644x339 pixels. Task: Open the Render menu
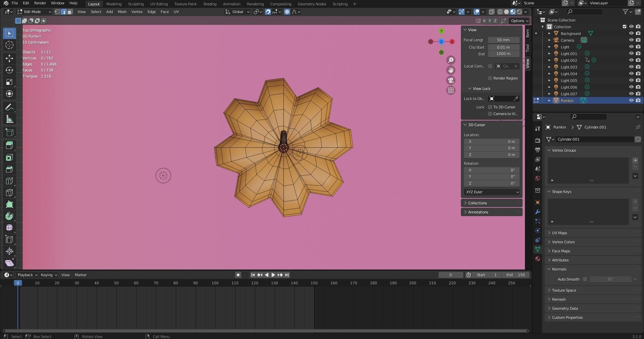[40, 3]
